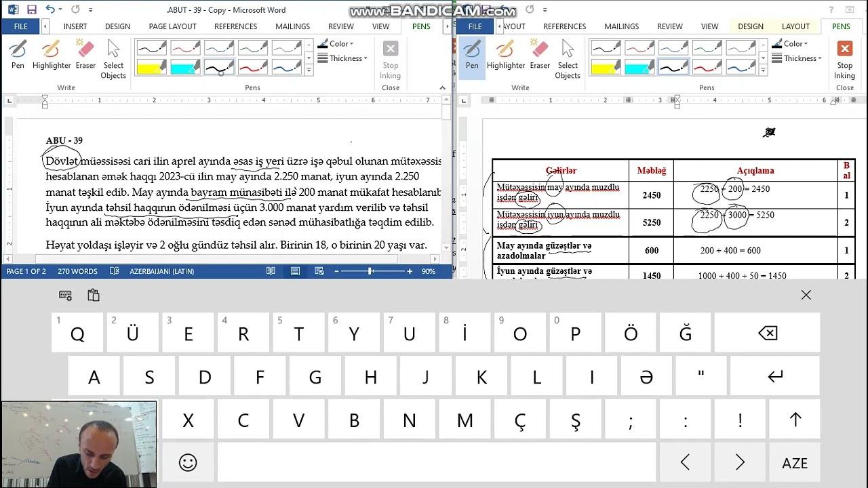Click the 90% zoom level button
The height and width of the screenshot is (488, 868).
click(429, 271)
